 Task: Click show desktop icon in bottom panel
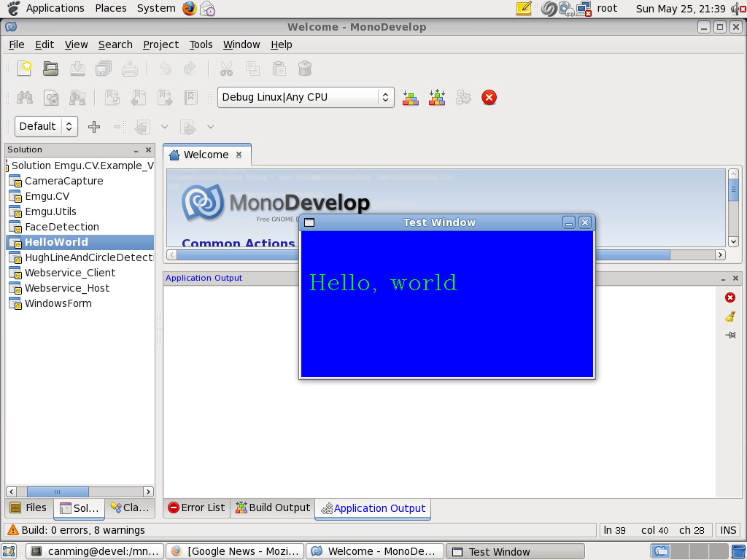(9, 551)
